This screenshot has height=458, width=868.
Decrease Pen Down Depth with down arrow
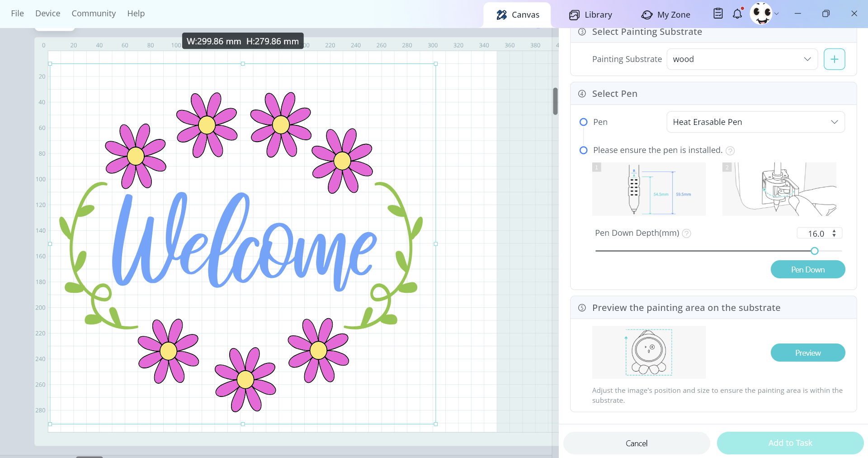click(x=834, y=236)
